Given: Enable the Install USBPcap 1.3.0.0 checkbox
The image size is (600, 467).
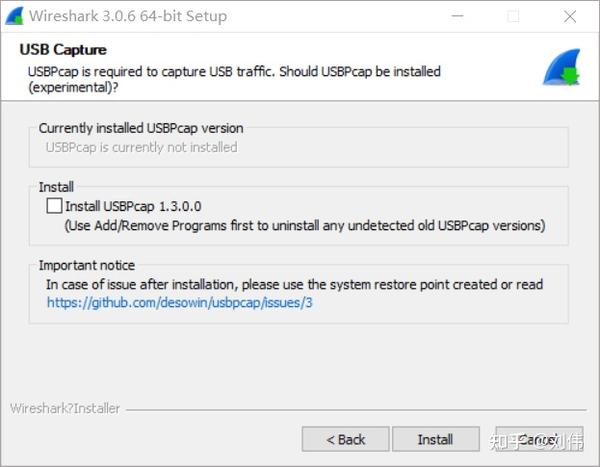Looking at the screenshot, I should [54, 206].
